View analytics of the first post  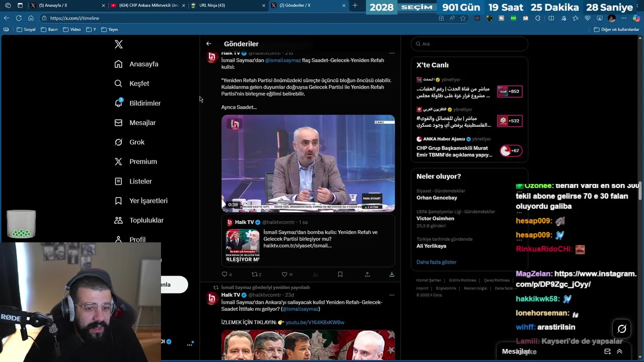(x=315, y=274)
